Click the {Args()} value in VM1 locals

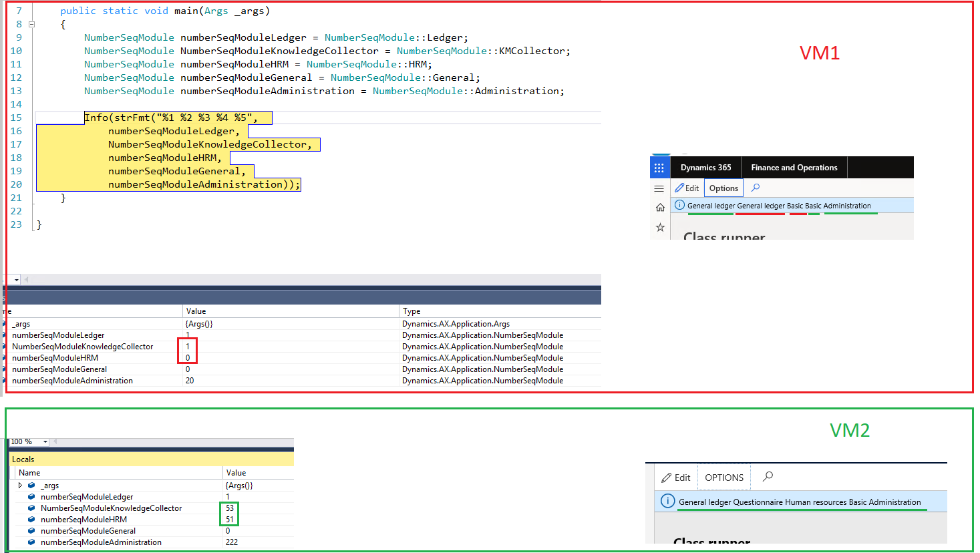click(199, 324)
